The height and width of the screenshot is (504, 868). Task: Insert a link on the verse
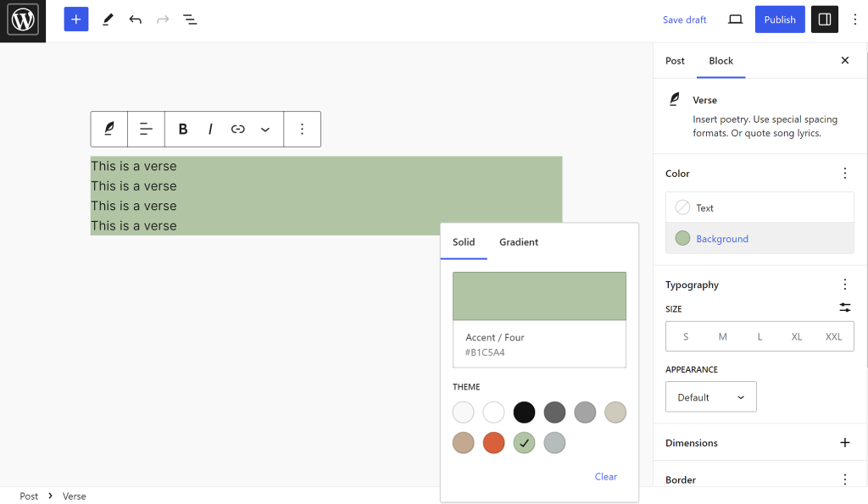[x=237, y=129]
